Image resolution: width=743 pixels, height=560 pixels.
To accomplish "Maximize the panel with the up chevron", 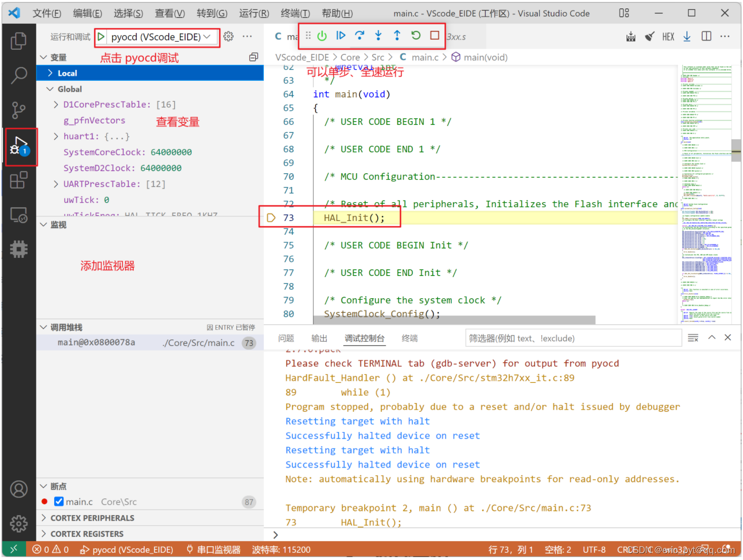I will pos(712,338).
